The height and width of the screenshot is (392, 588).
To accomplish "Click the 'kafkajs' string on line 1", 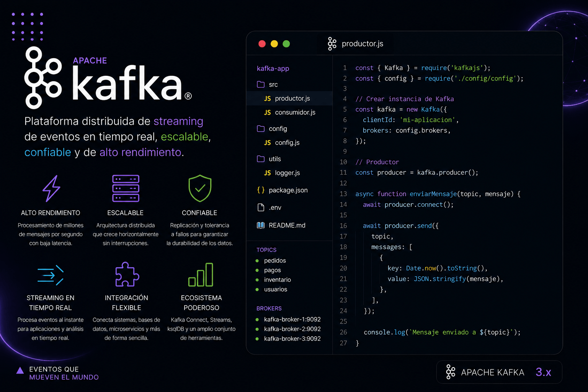I will [467, 68].
